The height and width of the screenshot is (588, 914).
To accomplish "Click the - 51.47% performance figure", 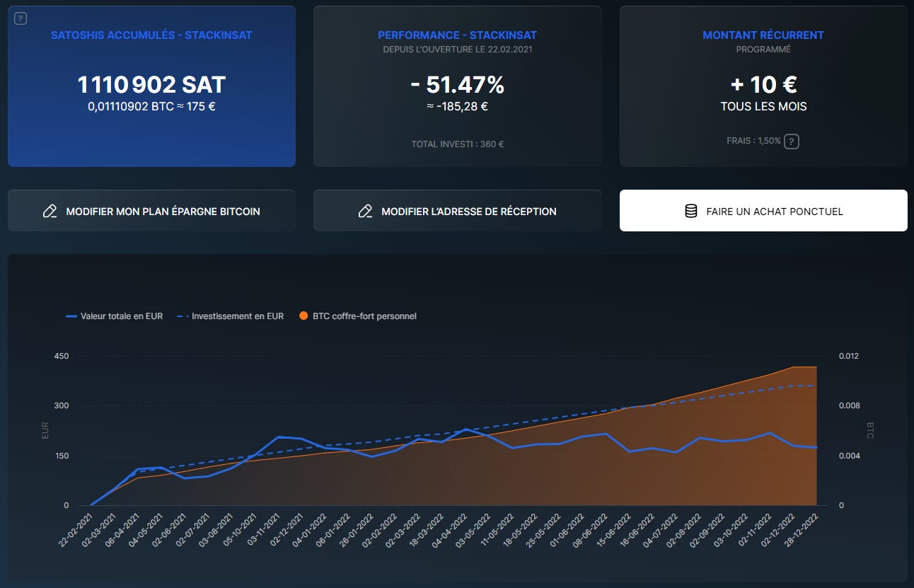I will click(x=457, y=85).
